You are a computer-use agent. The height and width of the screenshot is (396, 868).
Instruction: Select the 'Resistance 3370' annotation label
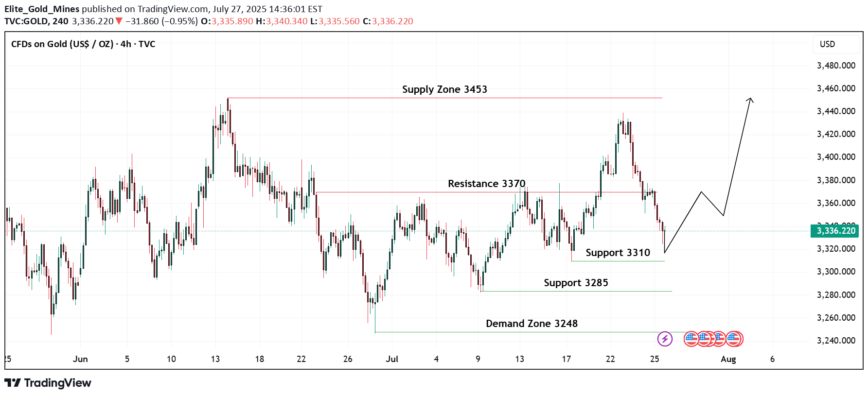click(x=486, y=184)
